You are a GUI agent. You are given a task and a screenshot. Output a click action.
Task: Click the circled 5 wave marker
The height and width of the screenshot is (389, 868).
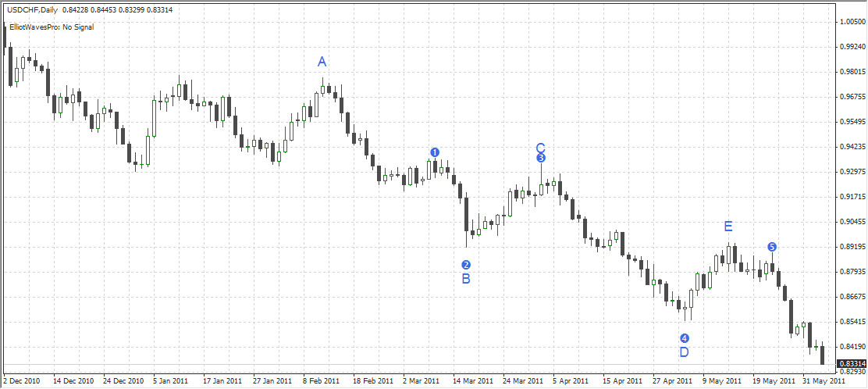772,247
